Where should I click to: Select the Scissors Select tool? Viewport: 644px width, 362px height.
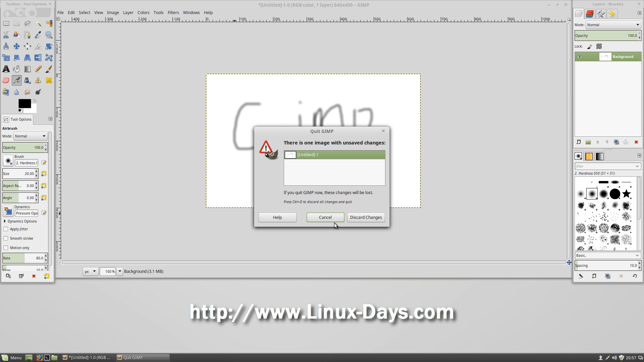(6, 35)
